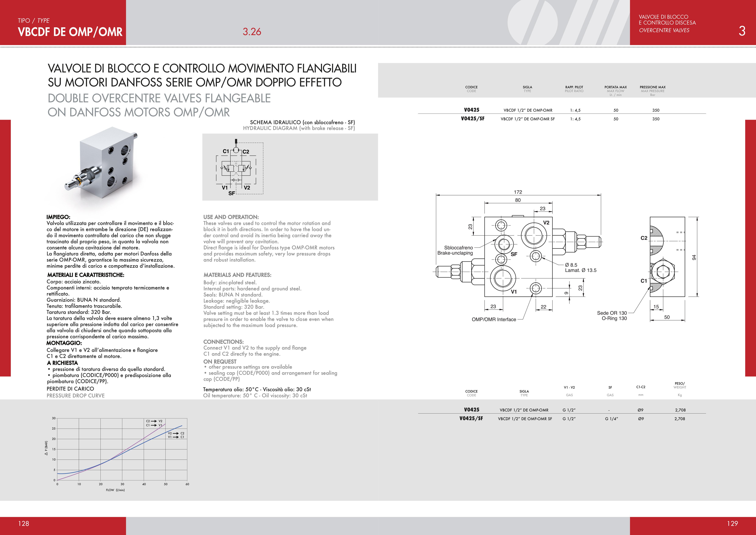Click the Standard setting: 320 Bar line
This screenshot has width=756, height=535.
point(234,307)
